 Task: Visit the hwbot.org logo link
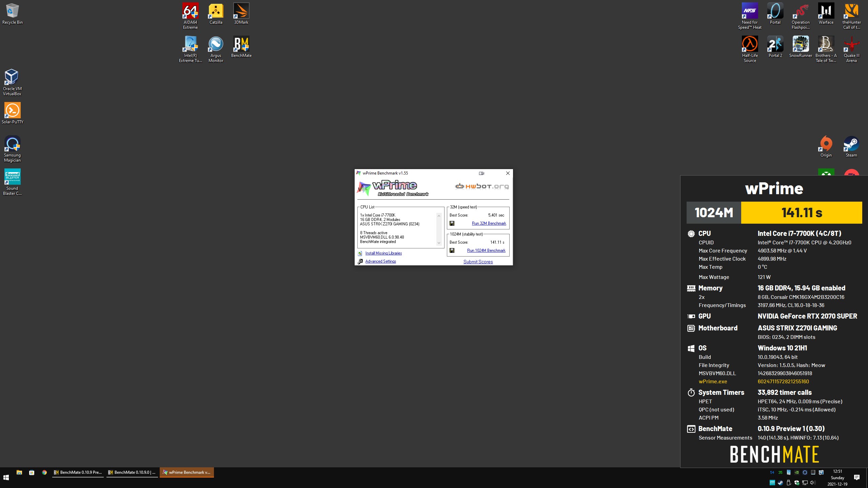click(x=482, y=186)
